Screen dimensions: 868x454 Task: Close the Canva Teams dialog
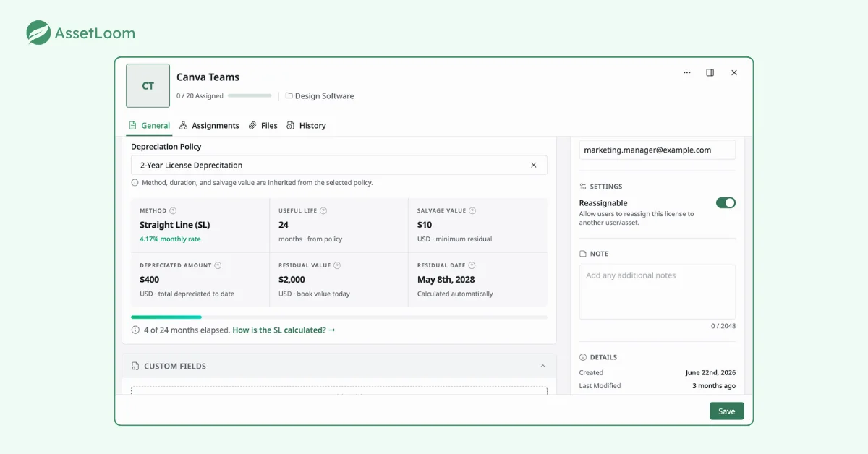coord(734,73)
